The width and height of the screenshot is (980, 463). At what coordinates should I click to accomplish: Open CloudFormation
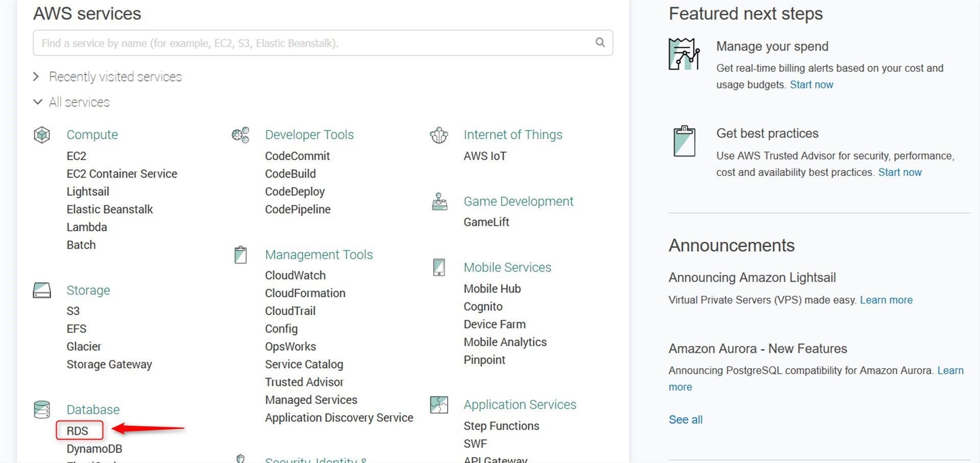(305, 293)
